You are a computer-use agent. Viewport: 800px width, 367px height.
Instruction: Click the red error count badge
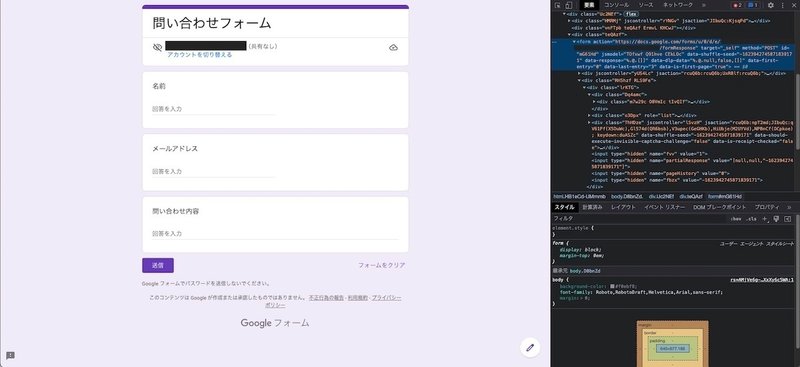[x=738, y=5]
